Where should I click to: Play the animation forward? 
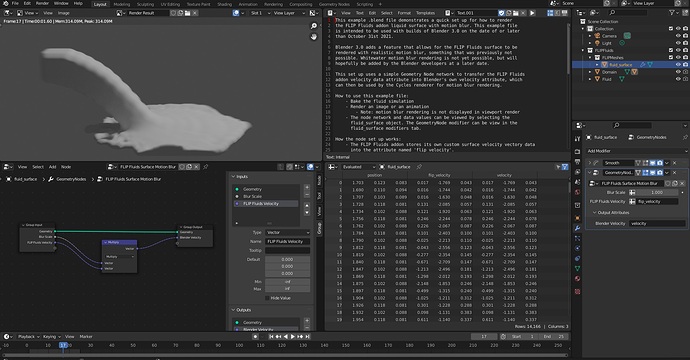pos(293,337)
